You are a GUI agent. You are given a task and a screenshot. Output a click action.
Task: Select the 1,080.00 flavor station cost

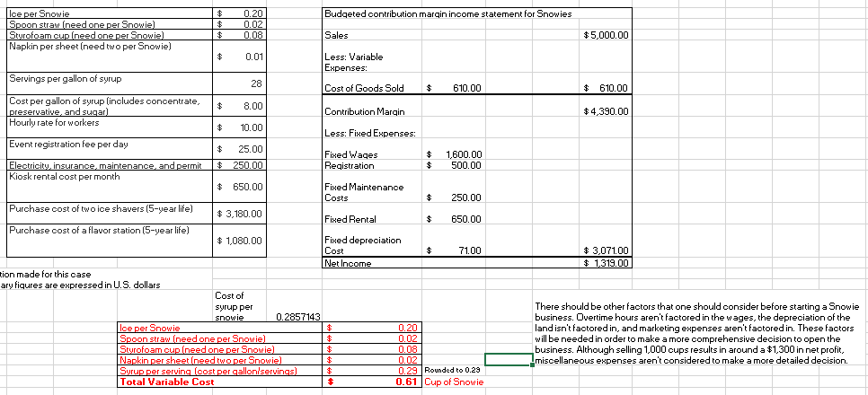tap(240, 240)
